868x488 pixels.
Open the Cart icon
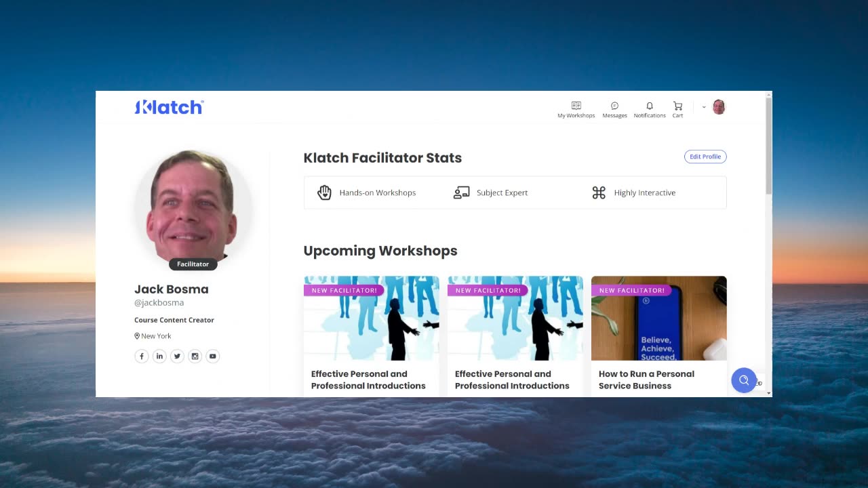[x=677, y=110]
